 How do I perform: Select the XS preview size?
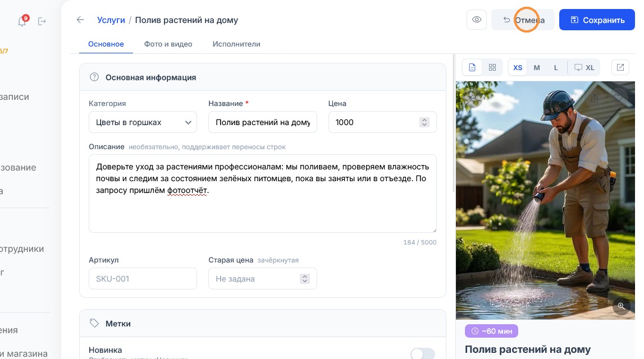tap(518, 68)
